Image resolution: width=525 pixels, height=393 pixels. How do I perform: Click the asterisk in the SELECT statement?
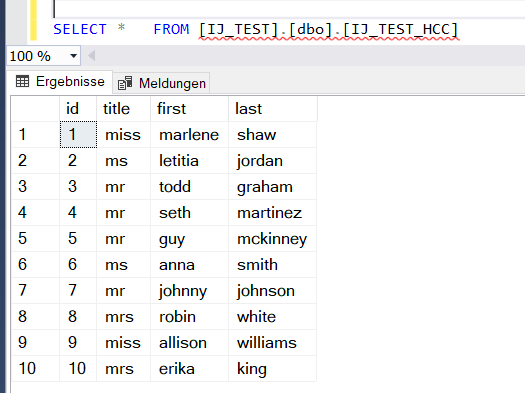coord(121,27)
